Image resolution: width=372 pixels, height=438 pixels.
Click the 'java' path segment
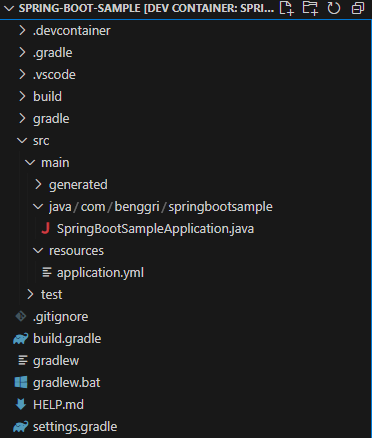point(60,207)
